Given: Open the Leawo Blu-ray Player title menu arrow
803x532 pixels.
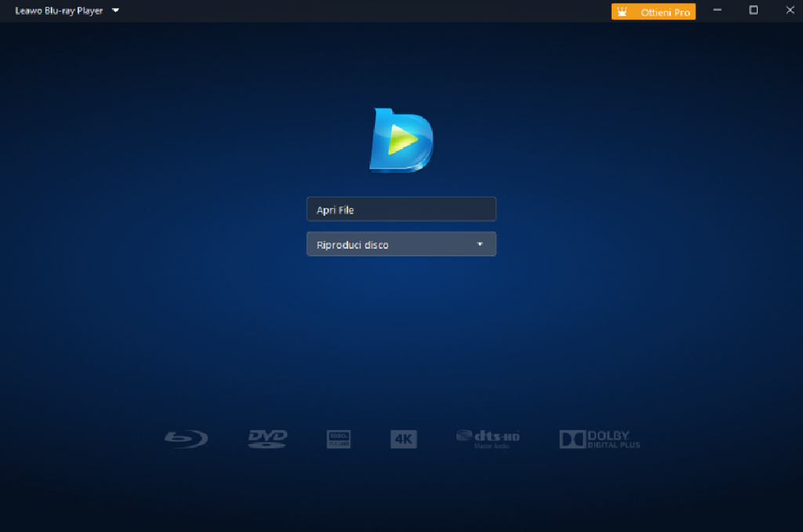Looking at the screenshot, I should pyautogui.click(x=116, y=10).
